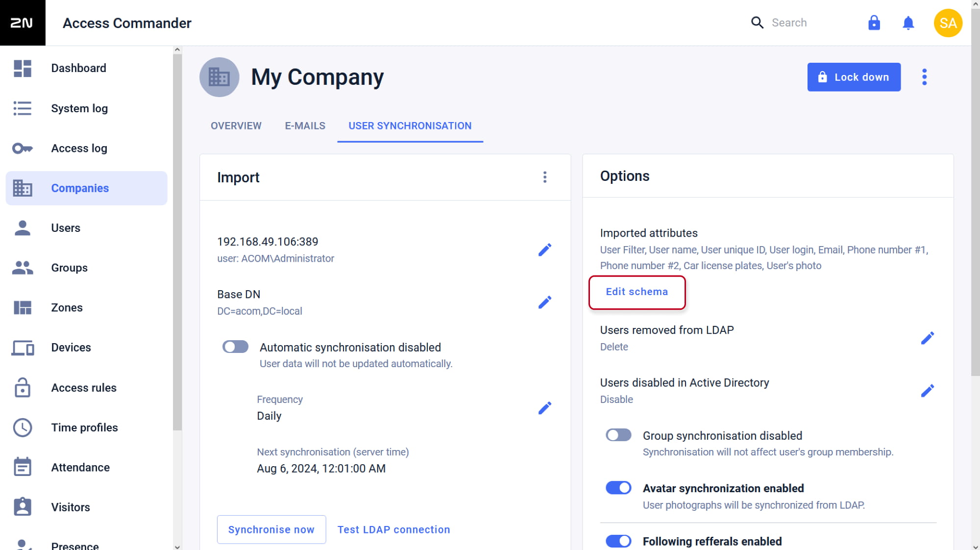980x550 pixels.
Task: Click the 'DC=acom,DC=local' value
Action: [260, 311]
